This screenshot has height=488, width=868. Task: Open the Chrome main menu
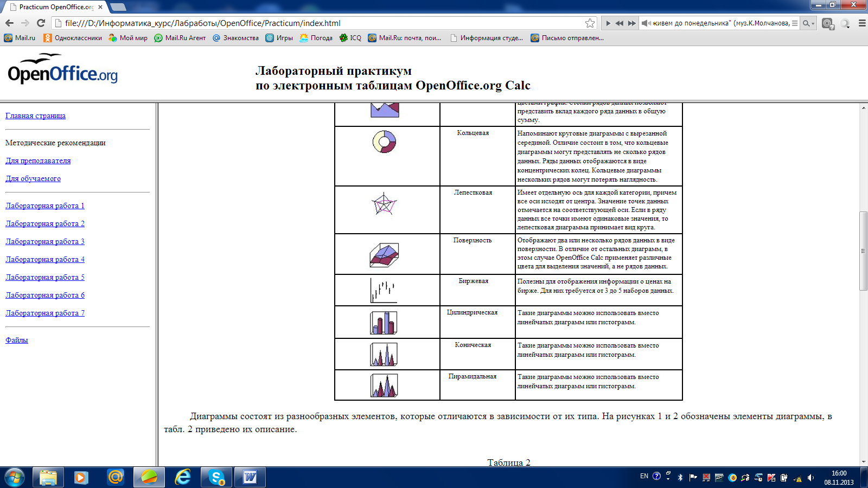coord(862,23)
